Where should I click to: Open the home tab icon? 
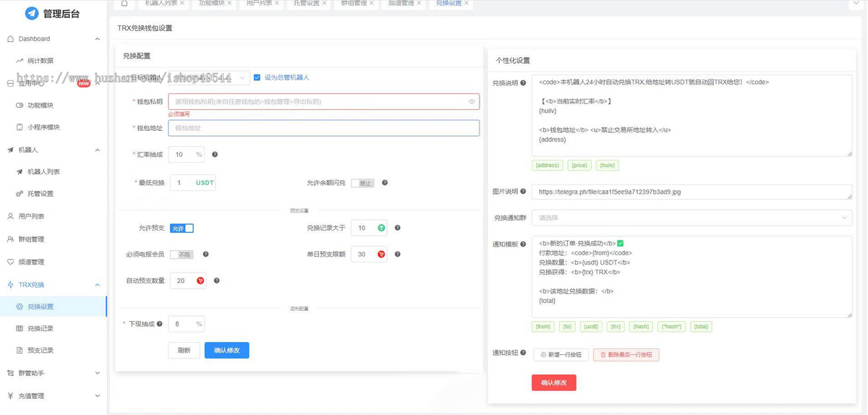tap(124, 3)
